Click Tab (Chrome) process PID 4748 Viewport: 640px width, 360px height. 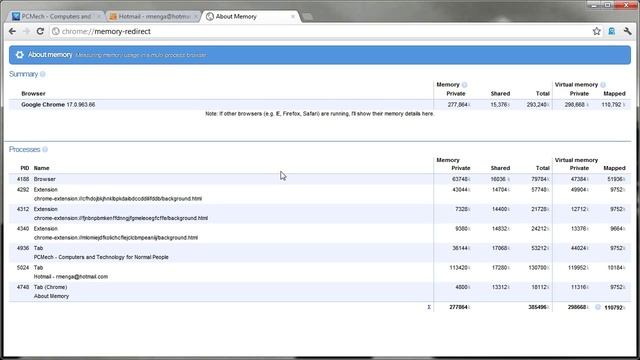coord(320,291)
